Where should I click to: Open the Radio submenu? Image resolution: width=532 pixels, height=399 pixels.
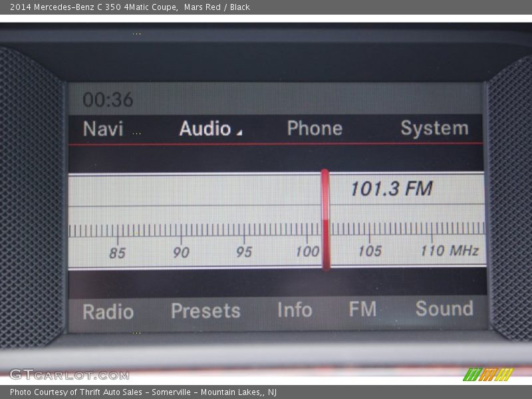[x=108, y=311]
